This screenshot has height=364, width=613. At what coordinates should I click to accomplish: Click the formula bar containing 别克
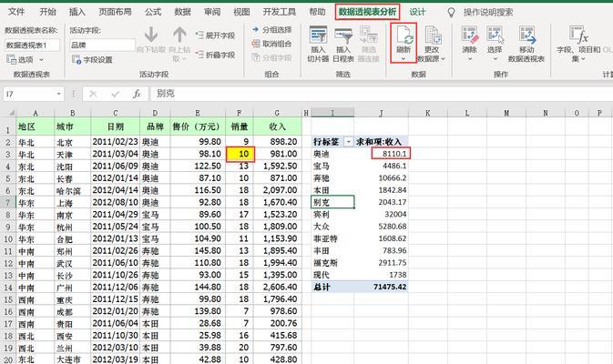click(383, 94)
